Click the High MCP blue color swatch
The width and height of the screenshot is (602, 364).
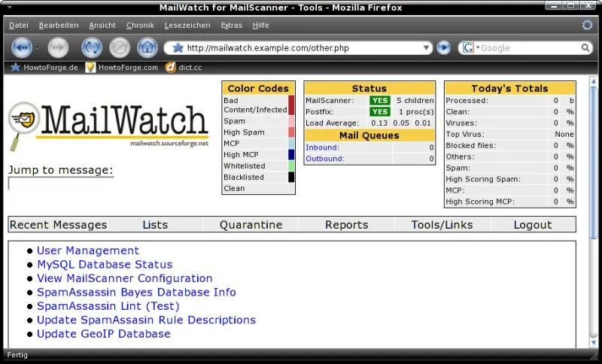[291, 155]
